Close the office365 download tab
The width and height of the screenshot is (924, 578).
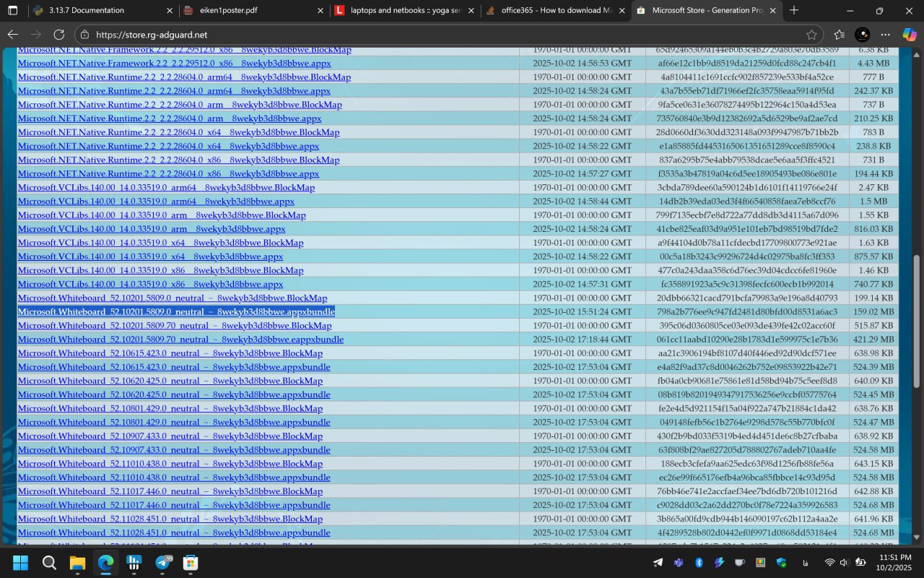(621, 10)
